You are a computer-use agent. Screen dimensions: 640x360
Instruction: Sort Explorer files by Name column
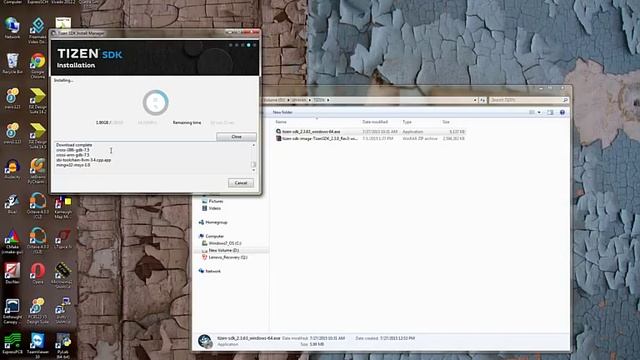[281, 122]
